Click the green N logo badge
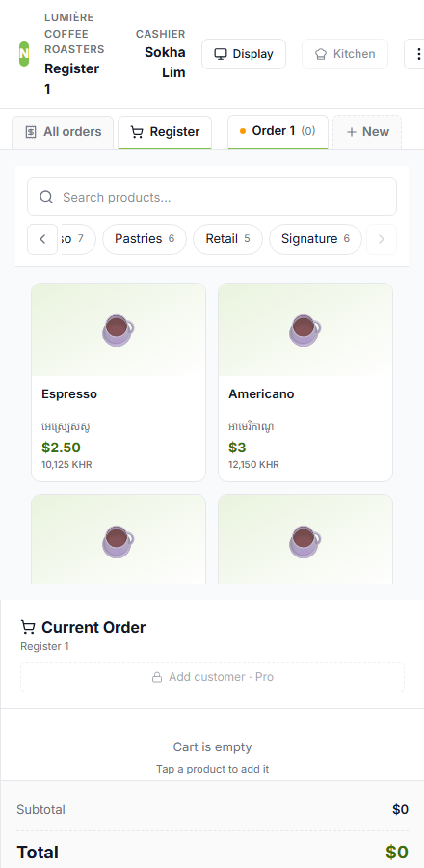 (x=24, y=54)
